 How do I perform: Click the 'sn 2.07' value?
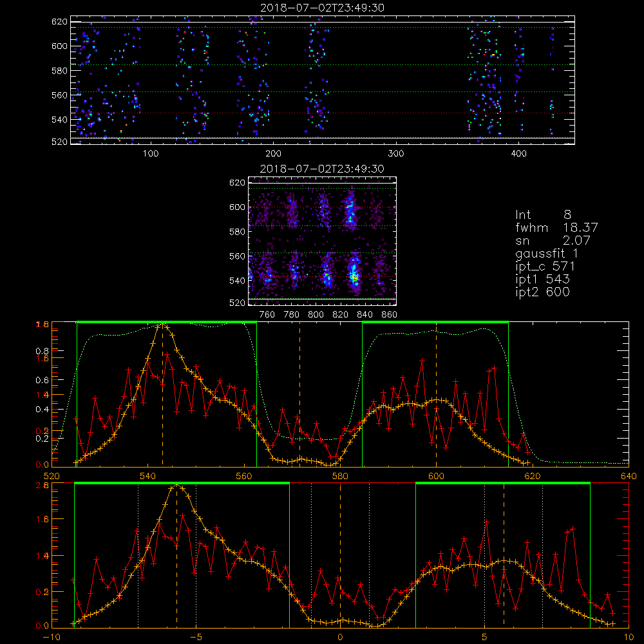coord(553,240)
